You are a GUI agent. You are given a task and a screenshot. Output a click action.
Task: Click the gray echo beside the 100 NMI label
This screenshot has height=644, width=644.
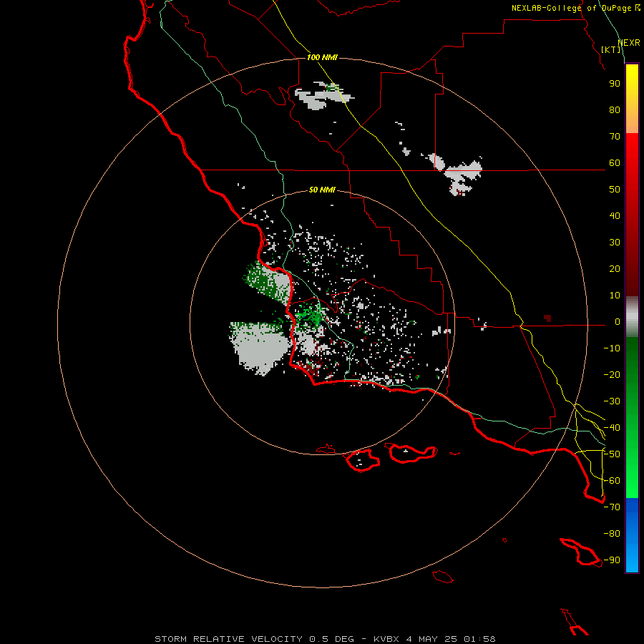pyautogui.click(x=323, y=97)
